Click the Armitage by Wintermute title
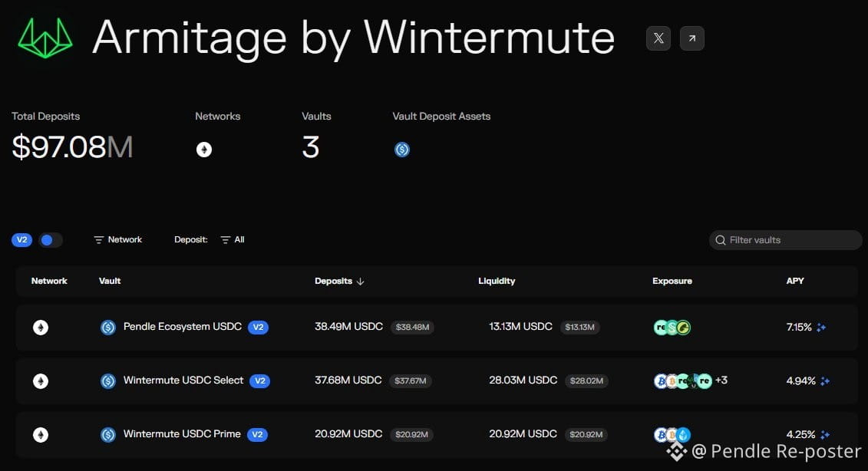Screen dimensions: 868x471 tap(353, 38)
